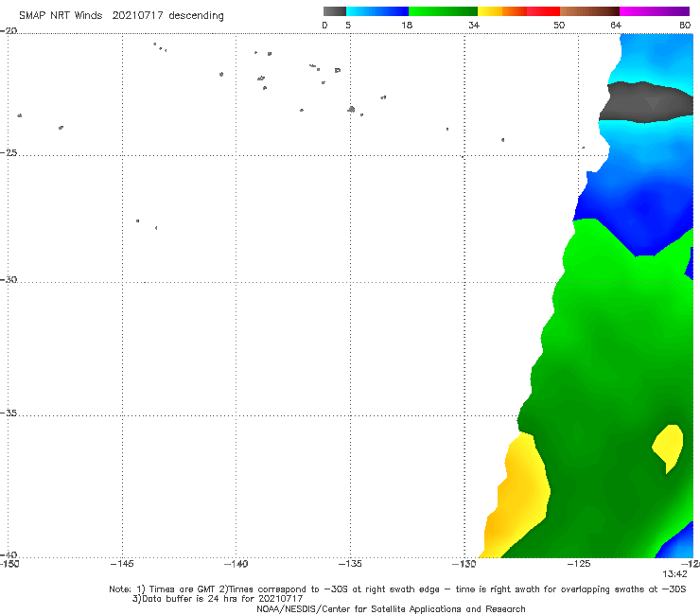Click the color bar label '18'
Viewport: 700px width, 615px height.
pyautogui.click(x=407, y=26)
